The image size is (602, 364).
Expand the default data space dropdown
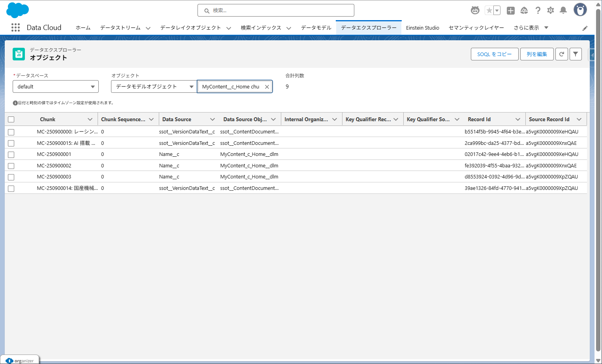pyautogui.click(x=56, y=86)
